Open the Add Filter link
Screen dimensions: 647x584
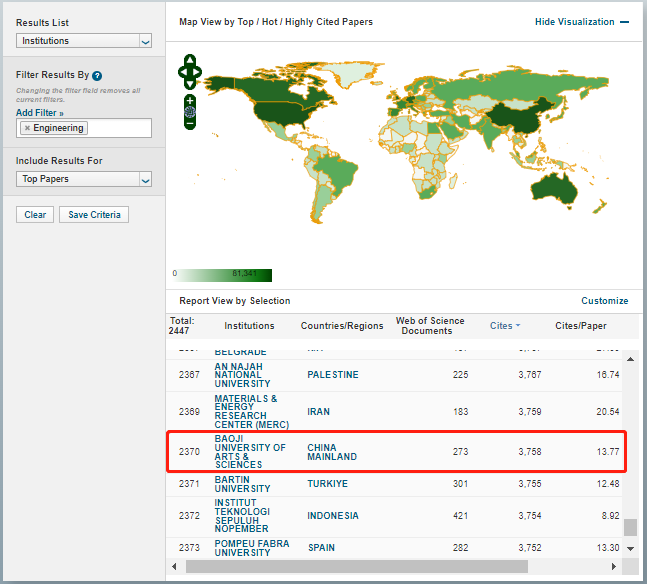39,113
